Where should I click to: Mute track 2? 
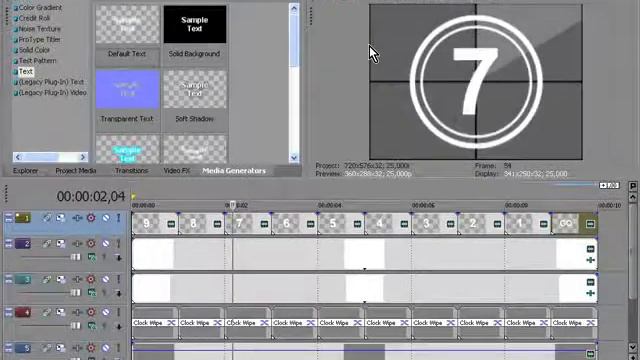[106, 244]
